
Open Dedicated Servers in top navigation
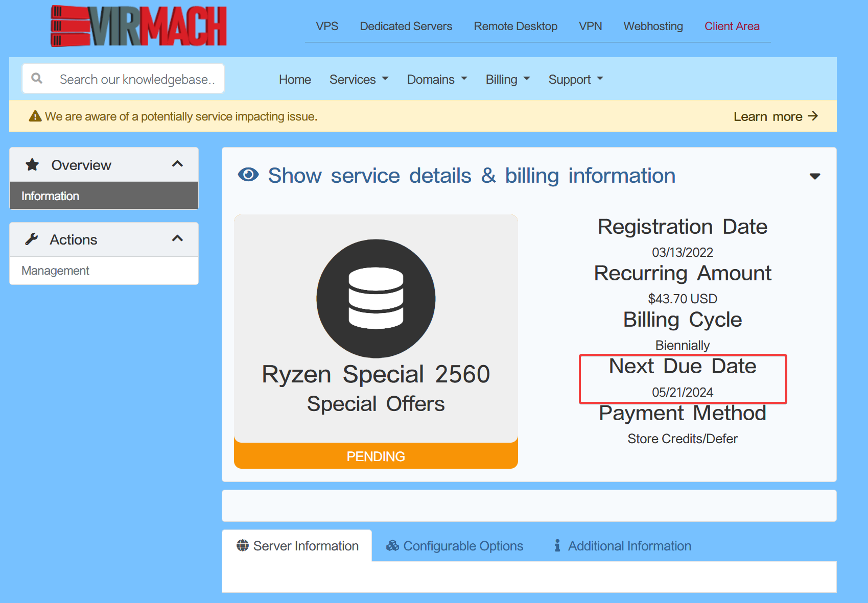(x=406, y=26)
